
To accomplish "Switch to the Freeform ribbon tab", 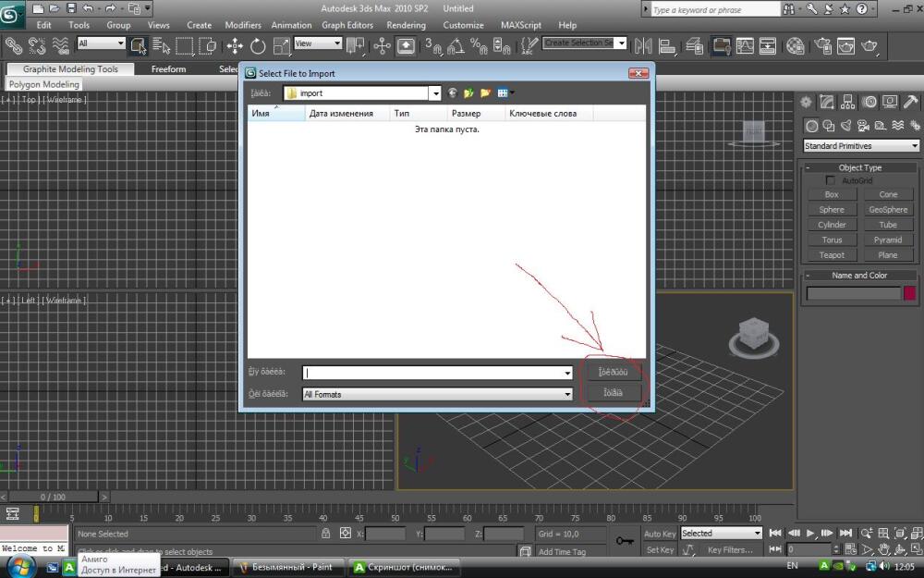I will pyautogui.click(x=168, y=69).
